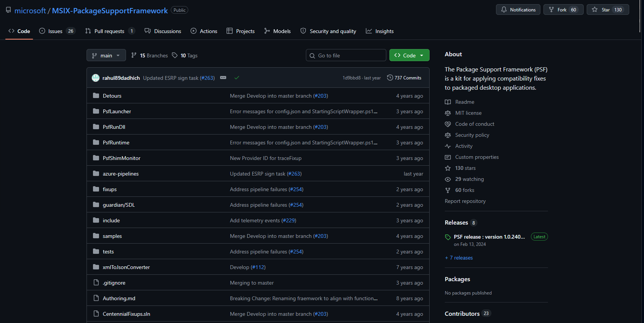Screen dimensions: 644x323
Task: Click the CentennialFixups.sln file icon
Action: click(x=96, y=314)
